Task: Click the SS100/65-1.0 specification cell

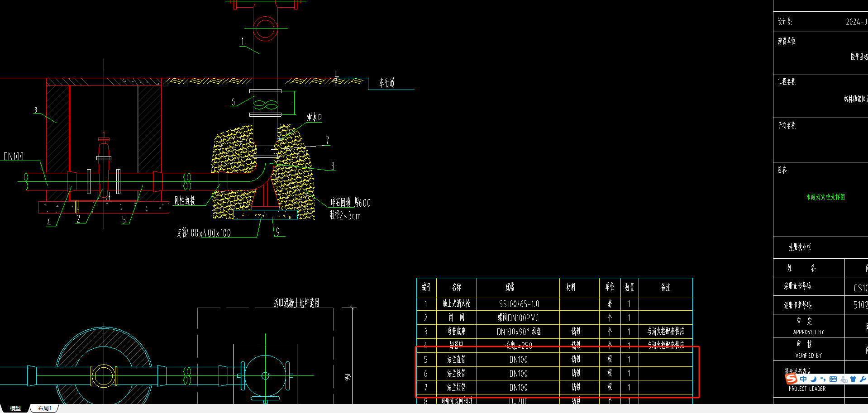Action: [x=519, y=304]
